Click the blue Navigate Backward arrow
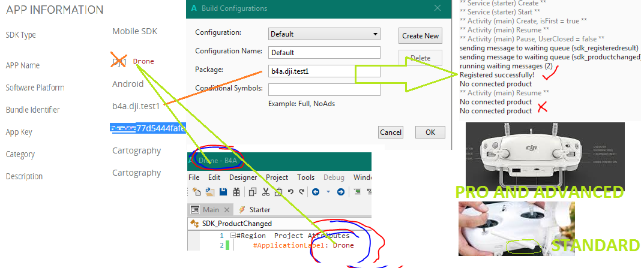The image size is (644, 268). (316, 192)
